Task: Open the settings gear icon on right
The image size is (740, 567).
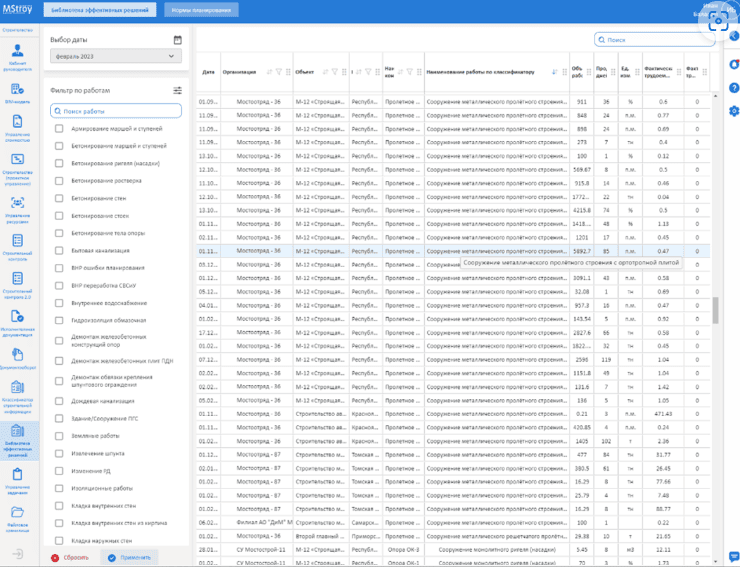Action: point(734,111)
